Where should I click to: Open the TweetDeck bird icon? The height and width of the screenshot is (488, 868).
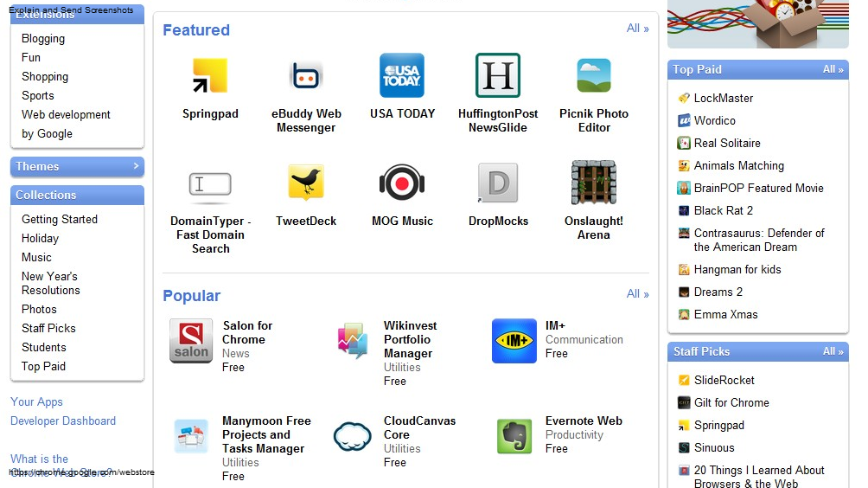tap(305, 183)
